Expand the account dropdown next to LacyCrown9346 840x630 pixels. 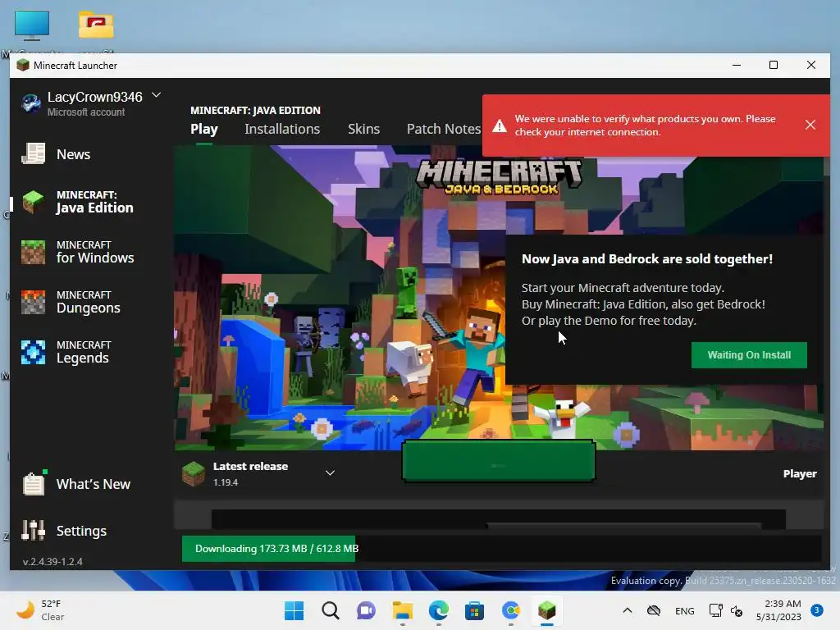(x=156, y=95)
